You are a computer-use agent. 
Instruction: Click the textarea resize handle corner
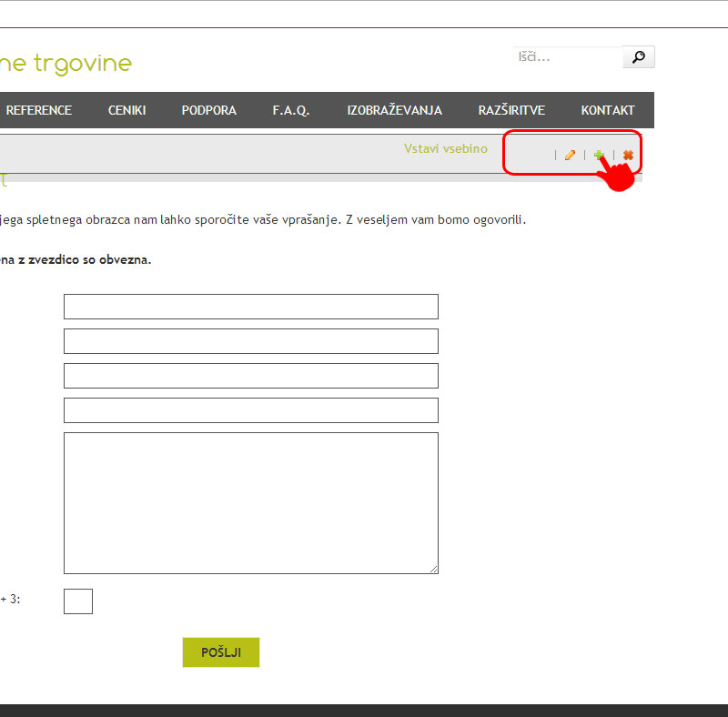click(x=434, y=569)
